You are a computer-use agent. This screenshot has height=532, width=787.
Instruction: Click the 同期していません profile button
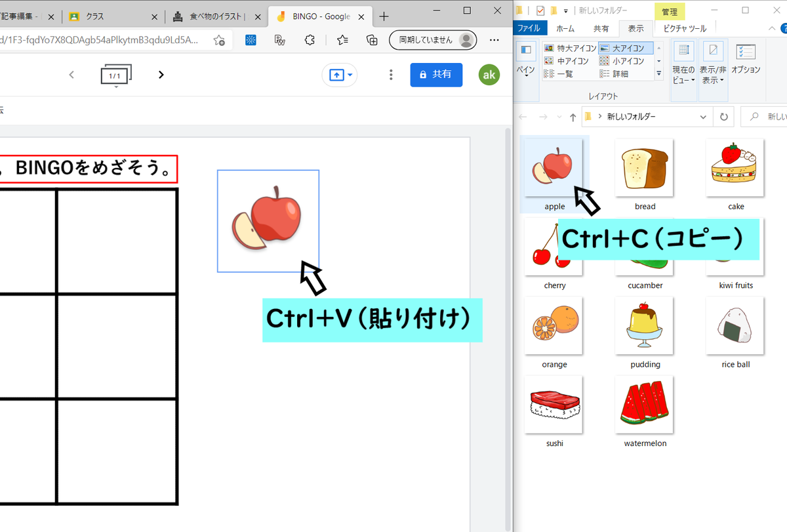[433, 40]
